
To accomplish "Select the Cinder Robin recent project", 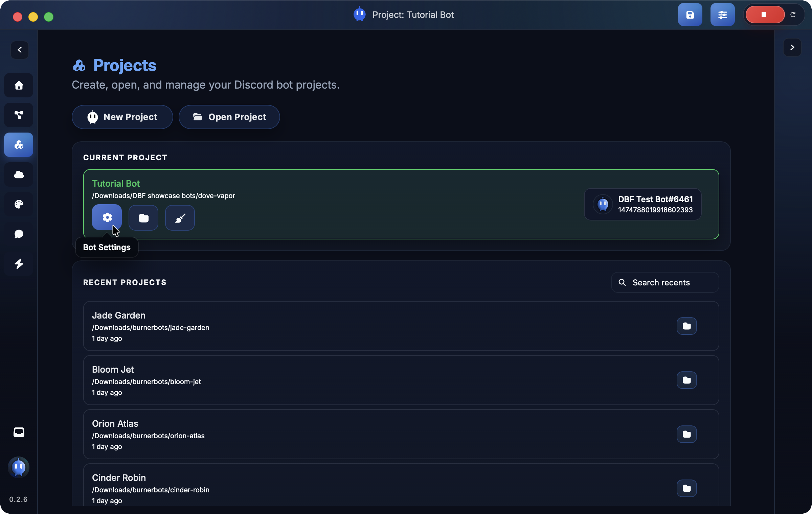I will coord(401,485).
